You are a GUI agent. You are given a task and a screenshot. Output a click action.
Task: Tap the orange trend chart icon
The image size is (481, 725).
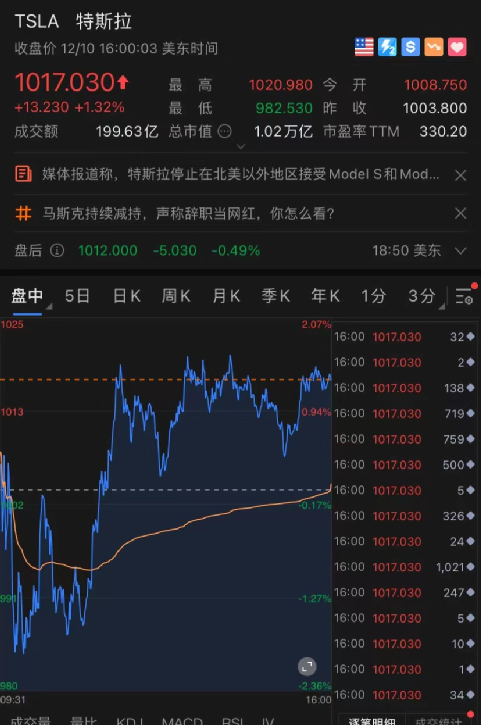(434, 47)
